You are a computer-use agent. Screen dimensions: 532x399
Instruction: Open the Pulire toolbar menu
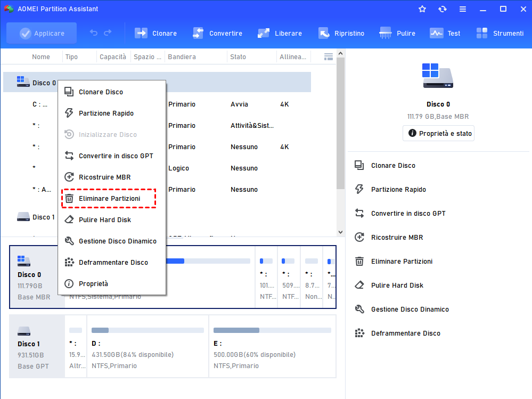click(x=397, y=33)
